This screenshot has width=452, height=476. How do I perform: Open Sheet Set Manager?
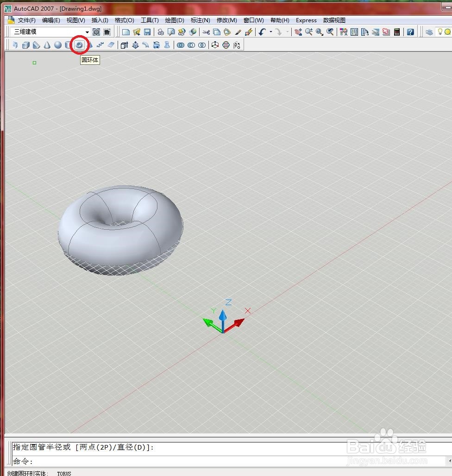pyautogui.click(x=375, y=32)
